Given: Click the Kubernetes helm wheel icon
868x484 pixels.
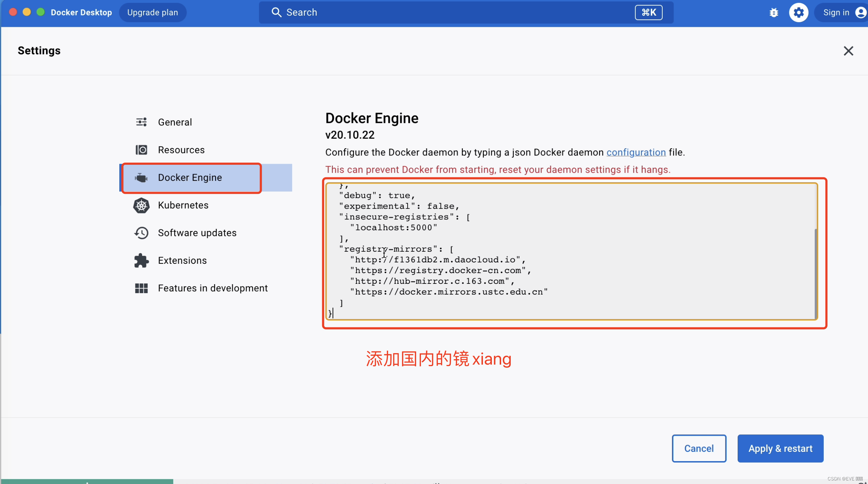Looking at the screenshot, I should tap(141, 205).
